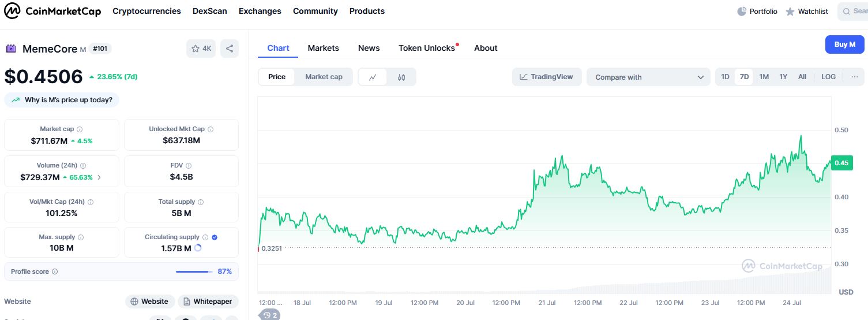Click the Profile score progress bar
Screen dimensions: 868x320
pyautogui.click(x=194, y=271)
